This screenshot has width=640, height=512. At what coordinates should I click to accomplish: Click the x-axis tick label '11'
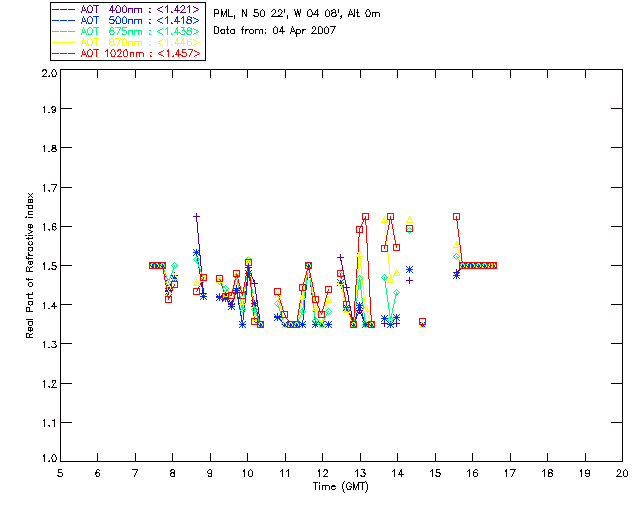[285, 473]
